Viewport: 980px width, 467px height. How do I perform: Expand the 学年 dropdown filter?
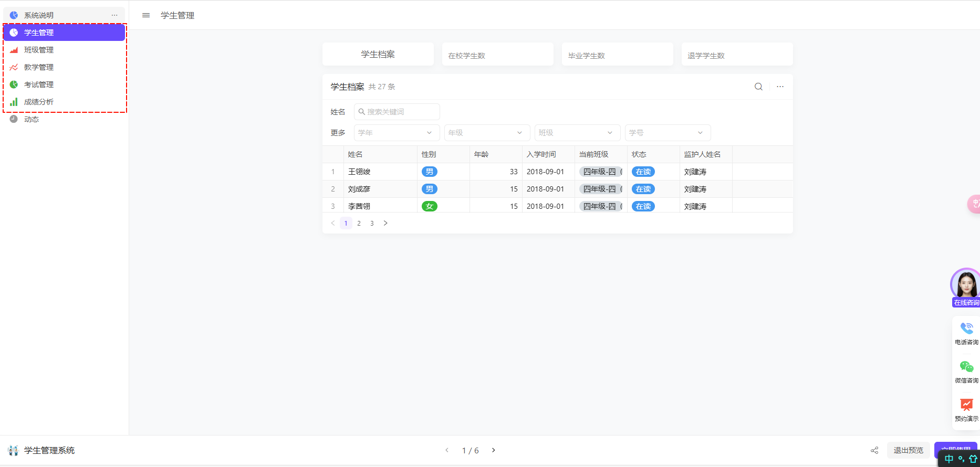[x=395, y=133]
